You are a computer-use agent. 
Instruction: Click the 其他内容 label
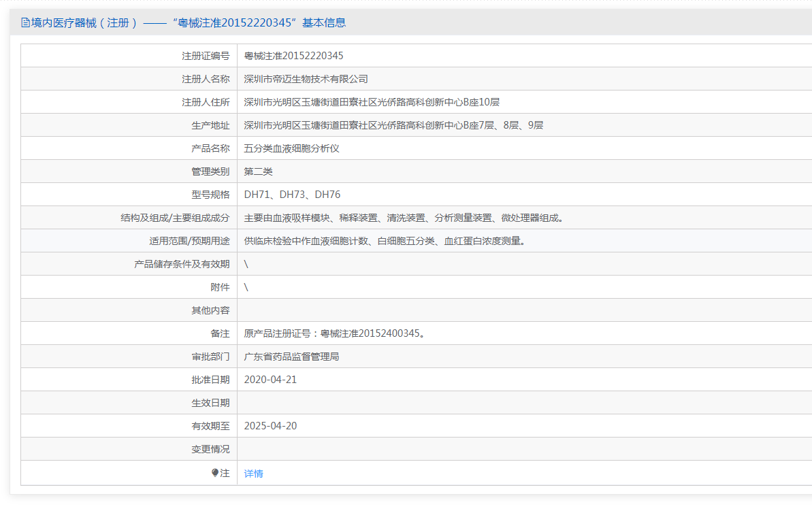tap(210, 311)
